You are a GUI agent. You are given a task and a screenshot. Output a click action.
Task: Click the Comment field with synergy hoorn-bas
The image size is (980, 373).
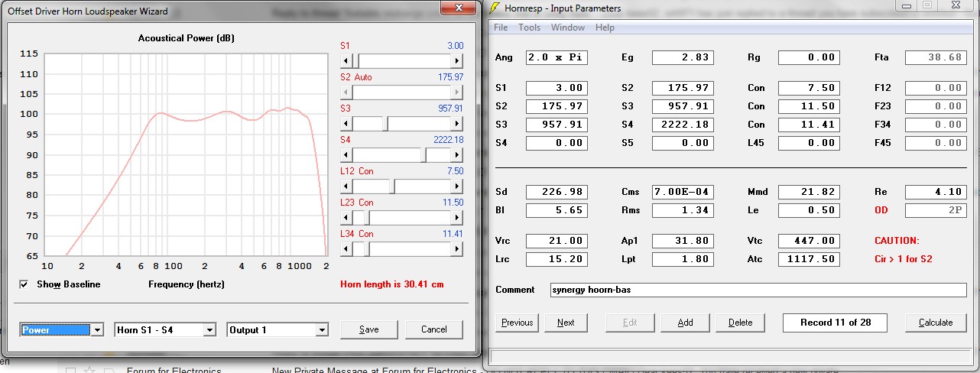758,290
